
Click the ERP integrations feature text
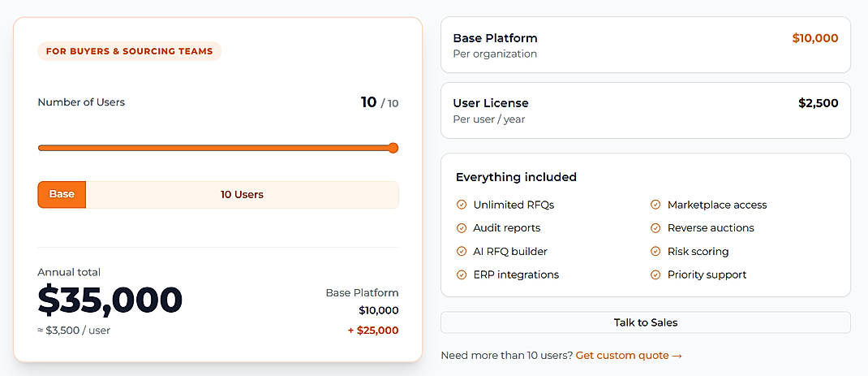click(x=516, y=274)
